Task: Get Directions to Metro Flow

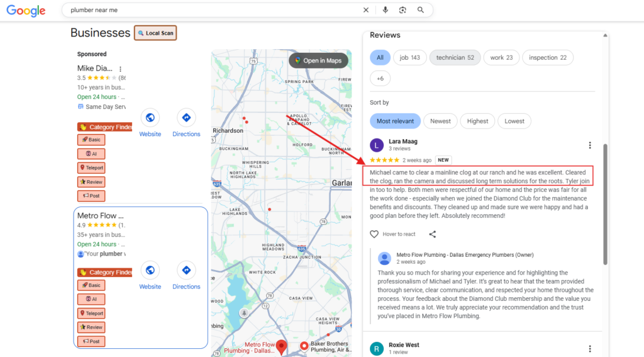Action: (x=186, y=270)
